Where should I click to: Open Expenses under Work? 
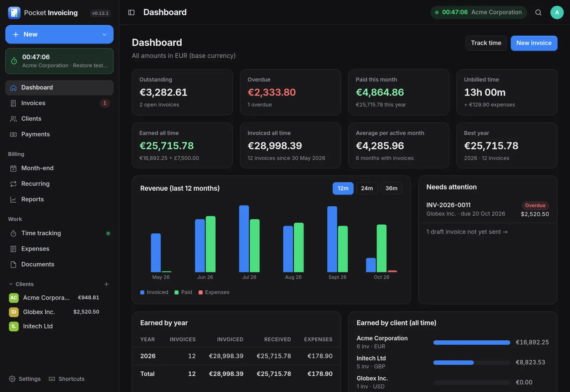(x=59, y=249)
